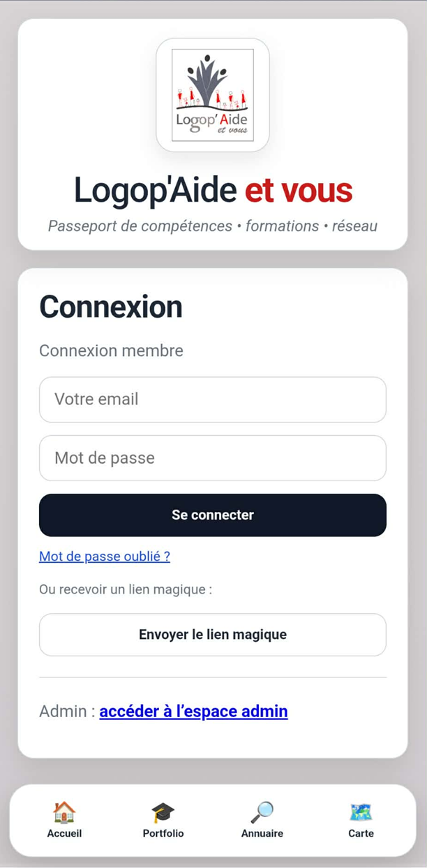Click the Connexion membre label
This screenshot has width=427, height=868.
pos(111,351)
